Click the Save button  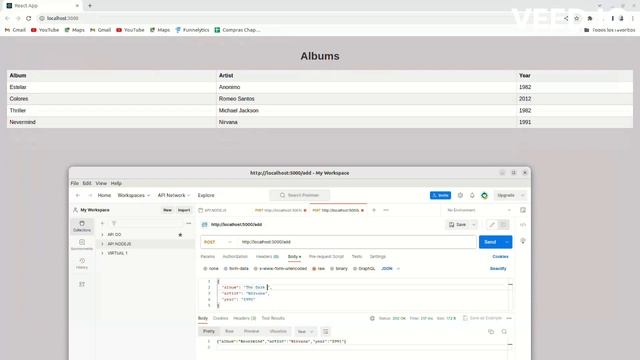(x=458, y=224)
